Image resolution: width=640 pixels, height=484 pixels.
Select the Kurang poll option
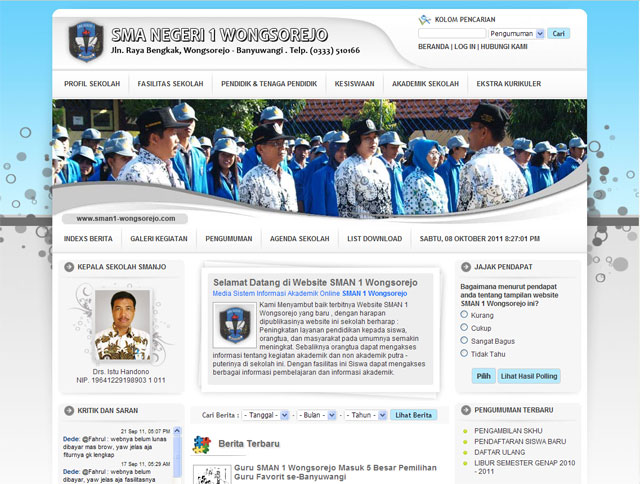pyautogui.click(x=464, y=314)
